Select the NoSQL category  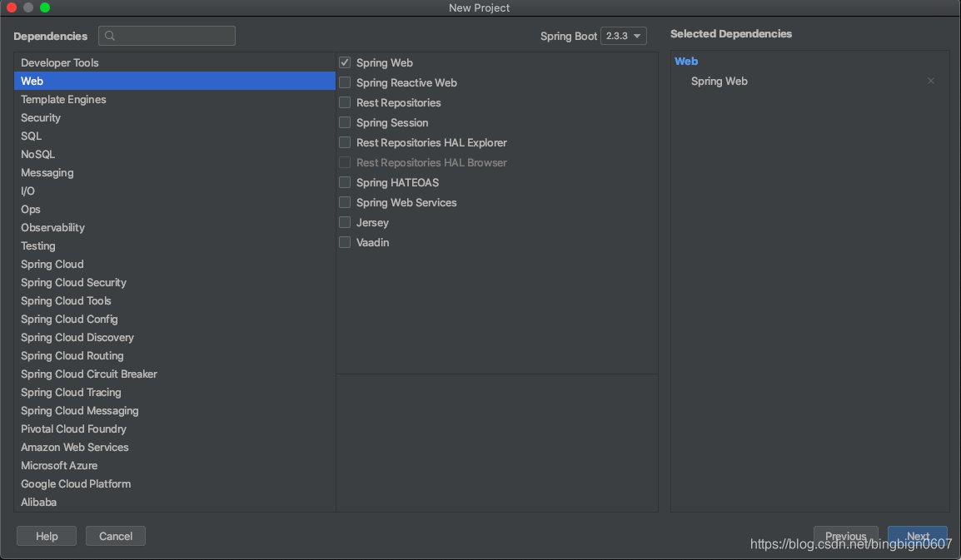point(175,155)
